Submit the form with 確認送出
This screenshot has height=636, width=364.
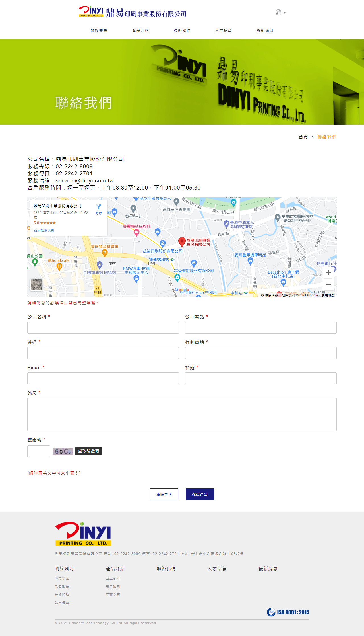pyautogui.click(x=200, y=494)
